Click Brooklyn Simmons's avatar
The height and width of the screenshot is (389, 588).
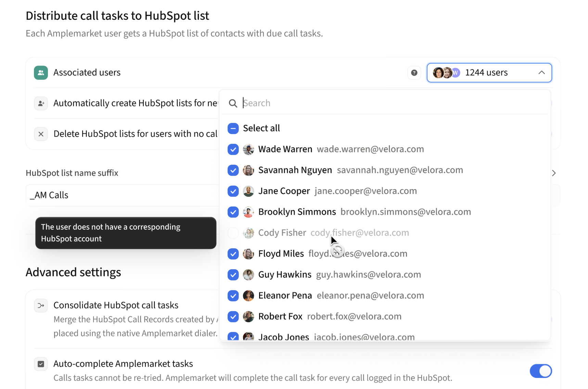point(248,212)
